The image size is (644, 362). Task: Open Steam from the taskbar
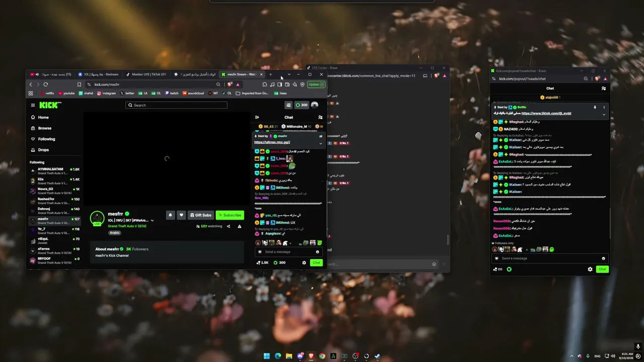click(x=377, y=356)
